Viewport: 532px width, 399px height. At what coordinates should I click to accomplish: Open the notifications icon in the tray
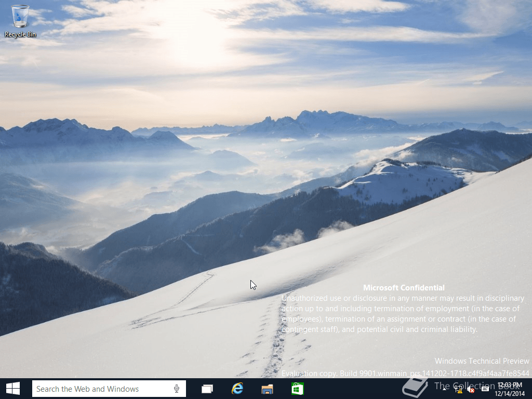point(485,389)
